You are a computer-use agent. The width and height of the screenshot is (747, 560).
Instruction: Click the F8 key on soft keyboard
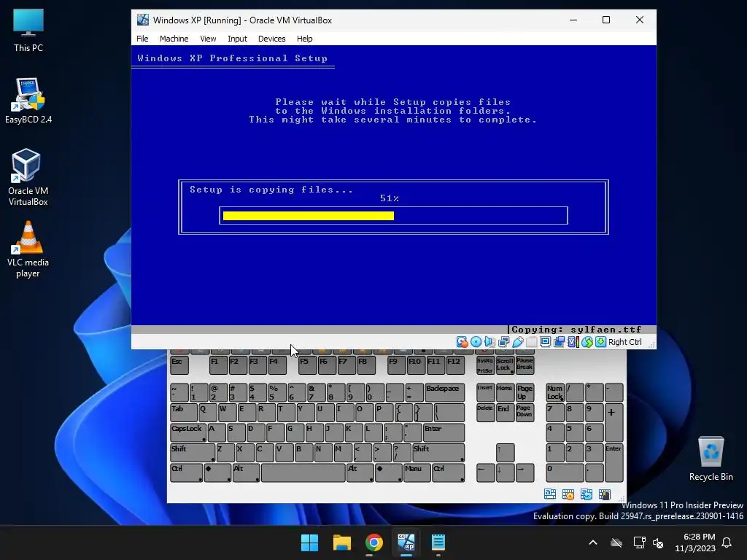(366, 365)
